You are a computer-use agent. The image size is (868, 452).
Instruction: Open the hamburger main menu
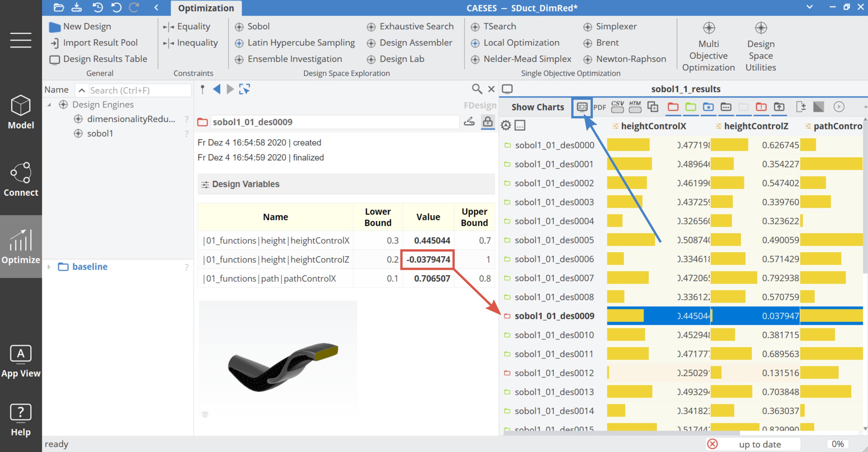21,40
